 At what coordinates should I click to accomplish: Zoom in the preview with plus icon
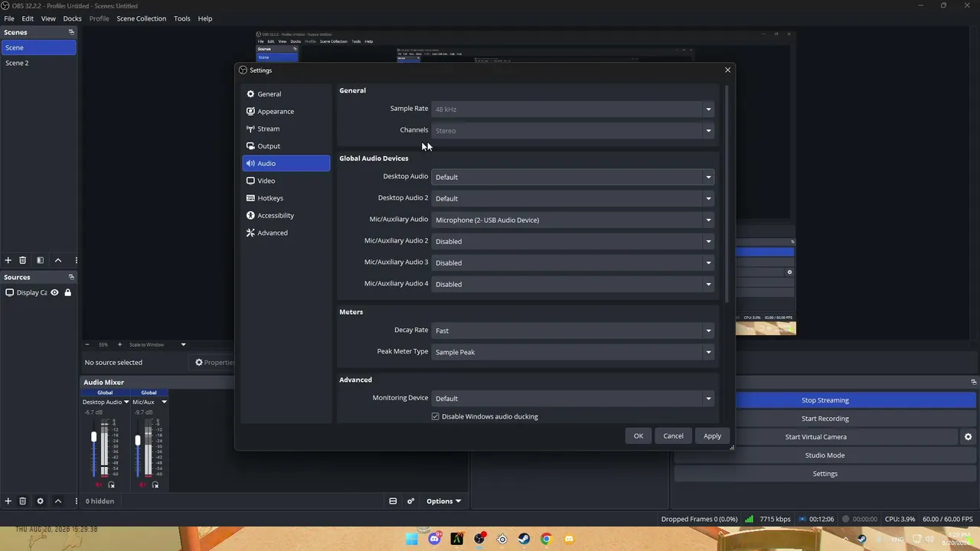119,344
